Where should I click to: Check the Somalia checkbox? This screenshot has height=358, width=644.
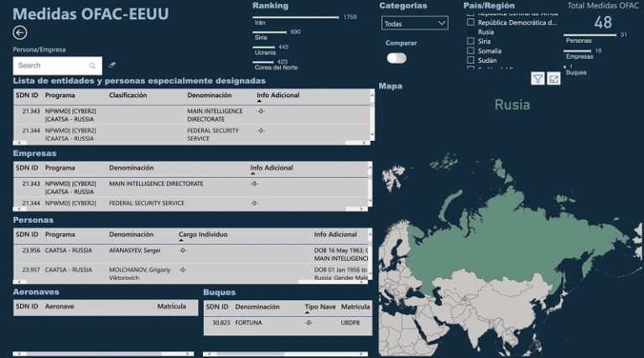tap(470, 51)
